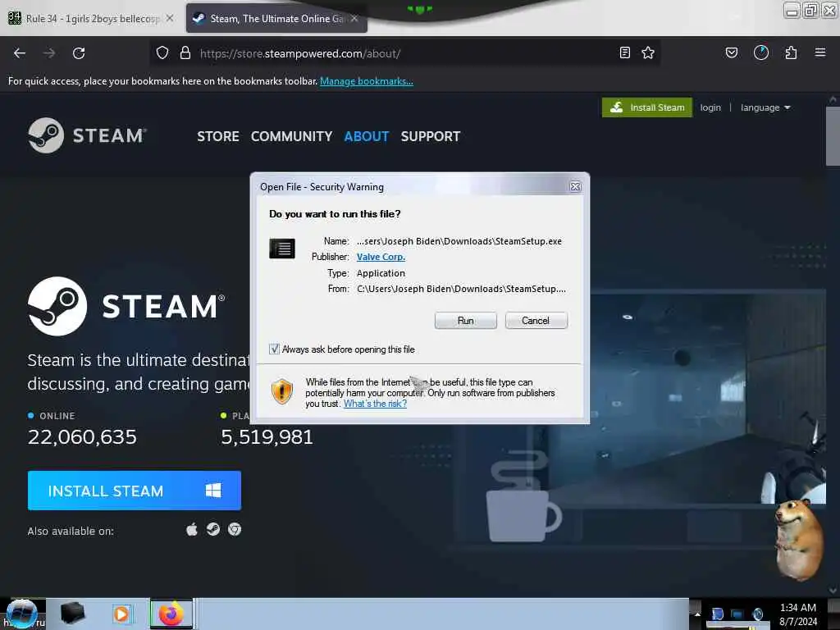The width and height of the screenshot is (840, 630).
Task: Open the Pocket save icon
Action: pyautogui.click(x=732, y=52)
